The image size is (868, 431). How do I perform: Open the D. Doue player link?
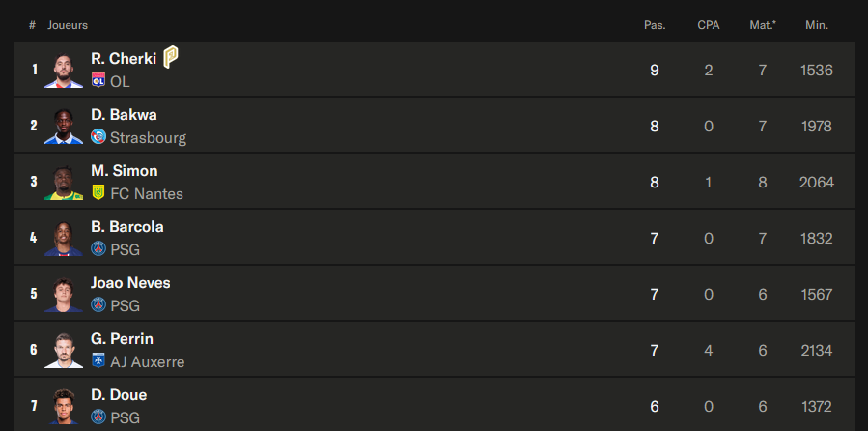click(x=119, y=395)
